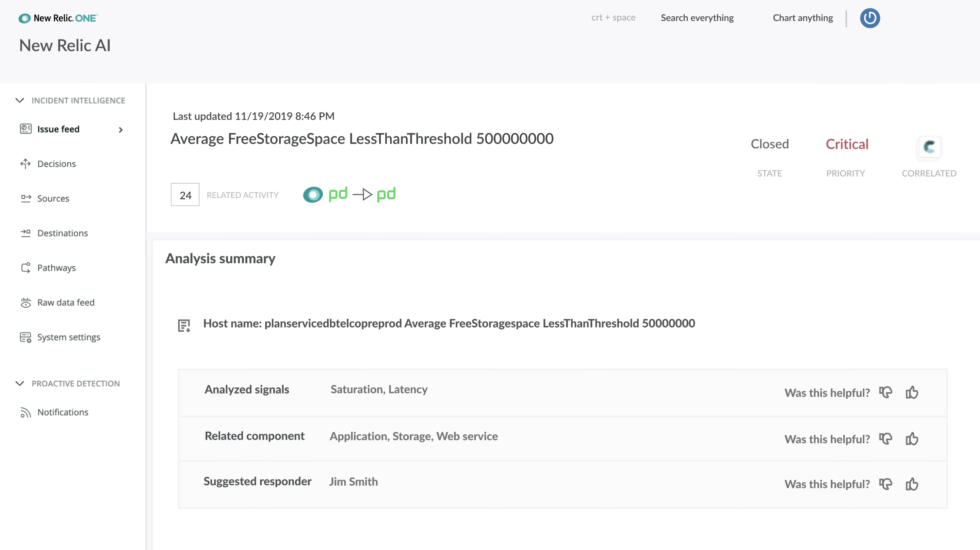Click Search everything in the header

pyautogui.click(x=697, y=18)
